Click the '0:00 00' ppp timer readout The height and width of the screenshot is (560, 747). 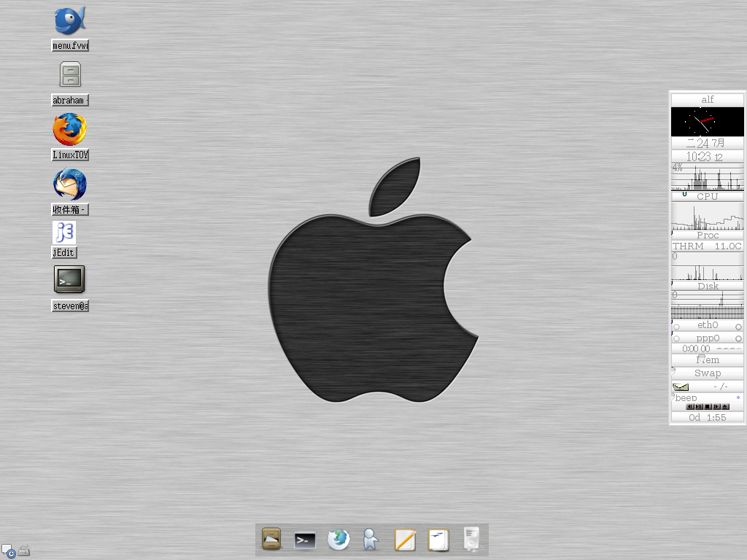(696, 349)
